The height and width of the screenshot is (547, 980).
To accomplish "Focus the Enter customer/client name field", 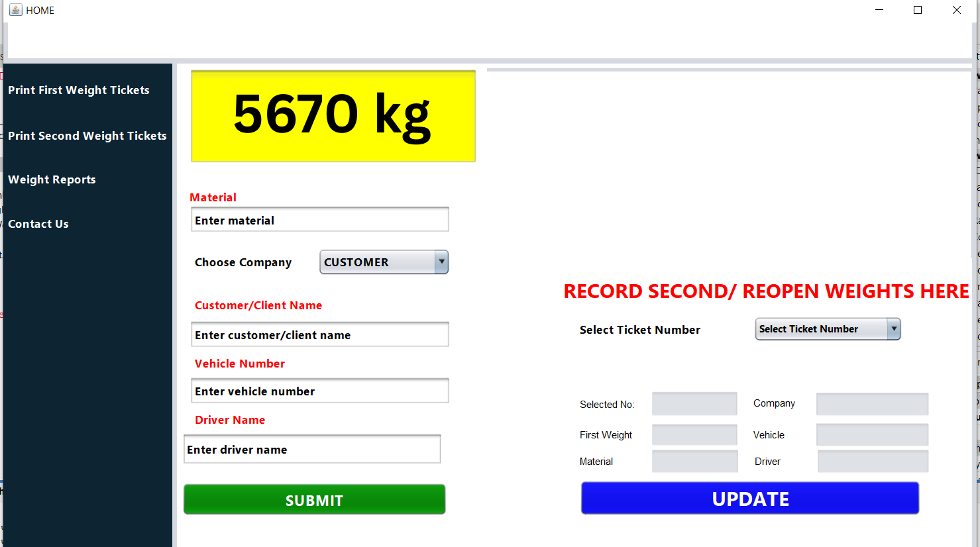I will 319,334.
